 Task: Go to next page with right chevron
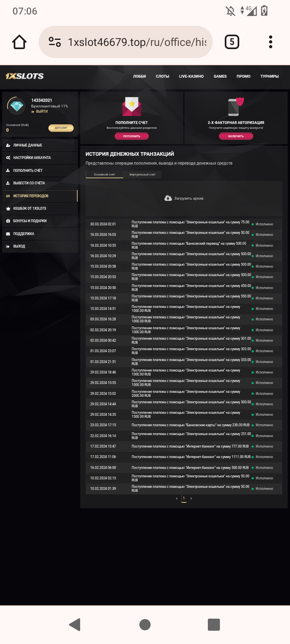(x=191, y=499)
